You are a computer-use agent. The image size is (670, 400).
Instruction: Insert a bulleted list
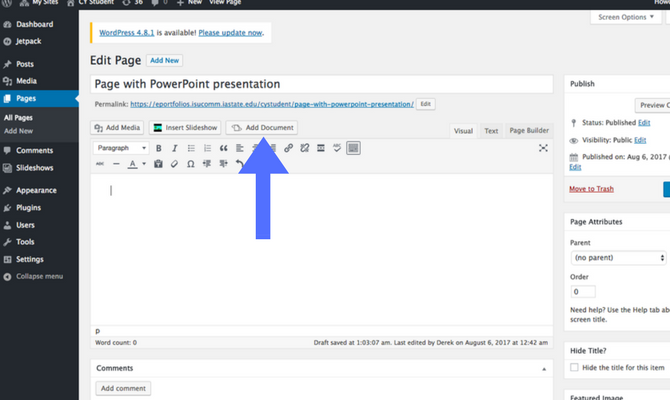point(191,148)
